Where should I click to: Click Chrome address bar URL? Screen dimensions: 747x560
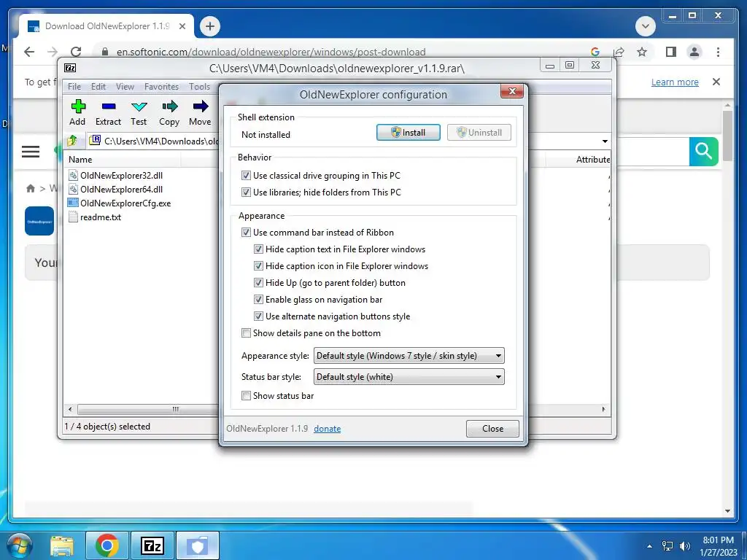click(x=271, y=52)
